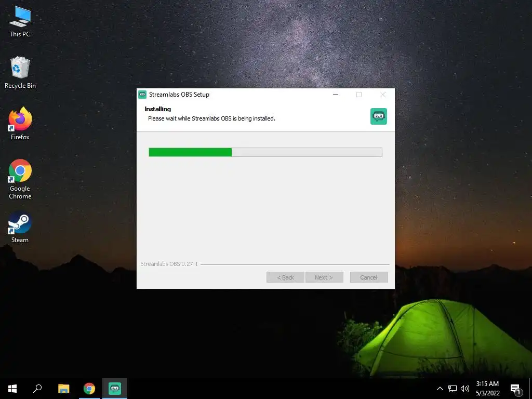Select Streamlabs OBS installer taskbar icon

(115, 389)
